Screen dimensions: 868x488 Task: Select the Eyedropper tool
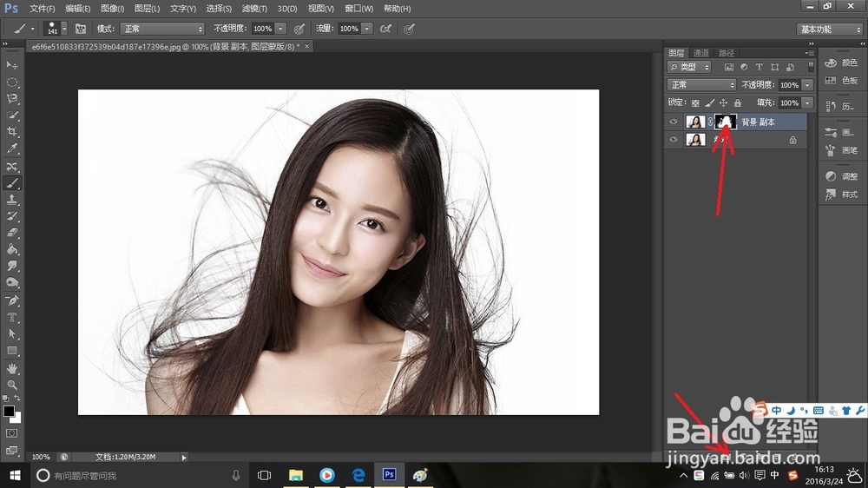coord(11,148)
